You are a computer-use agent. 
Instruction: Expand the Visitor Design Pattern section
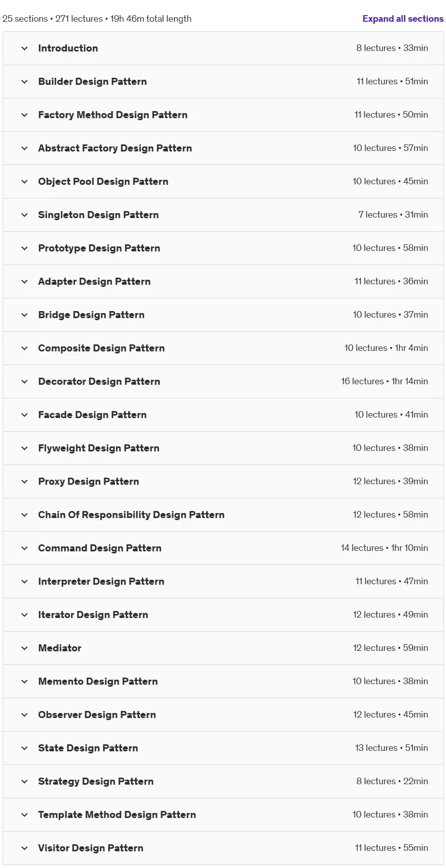coord(223,848)
